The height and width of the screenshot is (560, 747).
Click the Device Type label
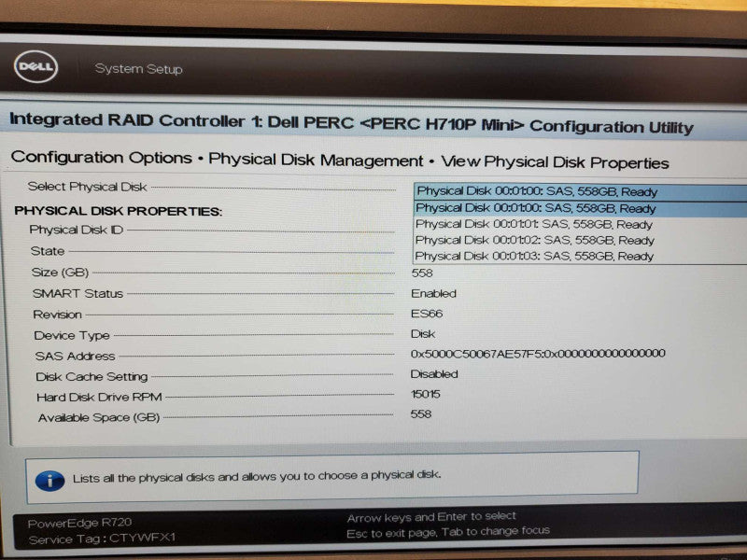point(72,335)
